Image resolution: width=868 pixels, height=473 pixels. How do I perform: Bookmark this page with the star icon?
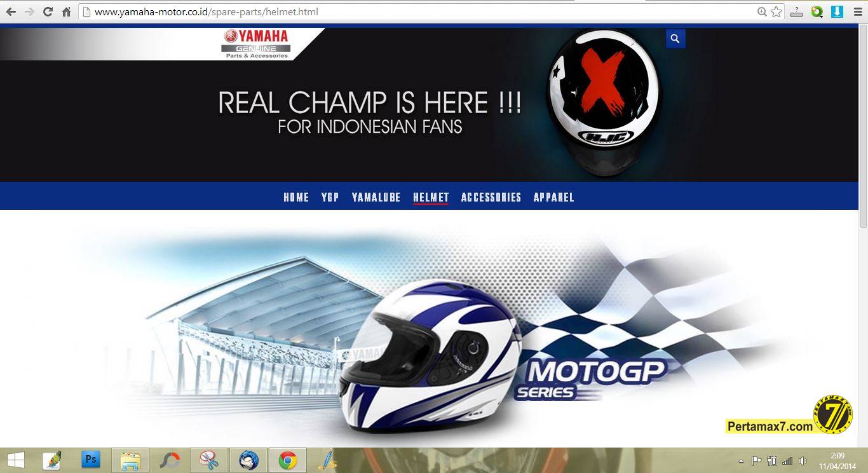point(776,12)
